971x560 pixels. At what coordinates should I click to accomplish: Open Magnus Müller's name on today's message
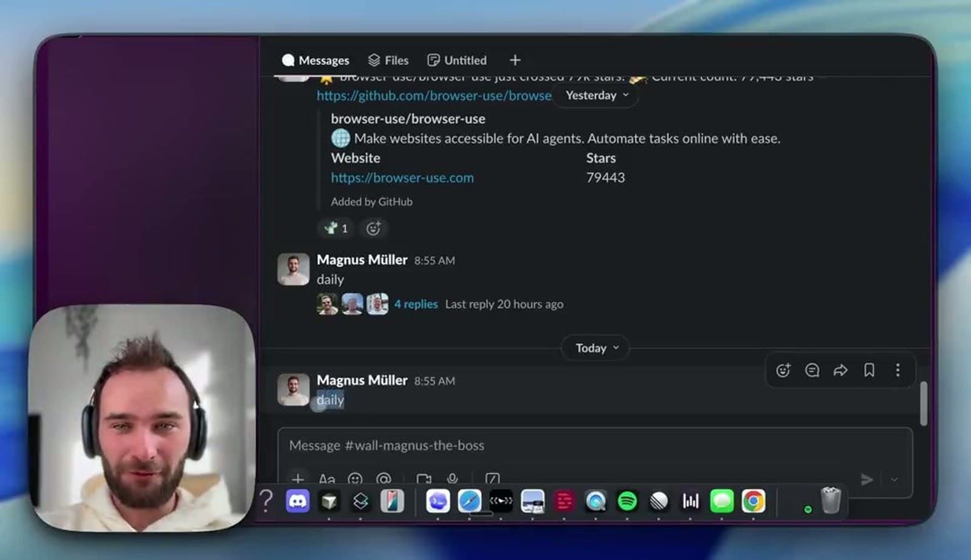tap(362, 380)
